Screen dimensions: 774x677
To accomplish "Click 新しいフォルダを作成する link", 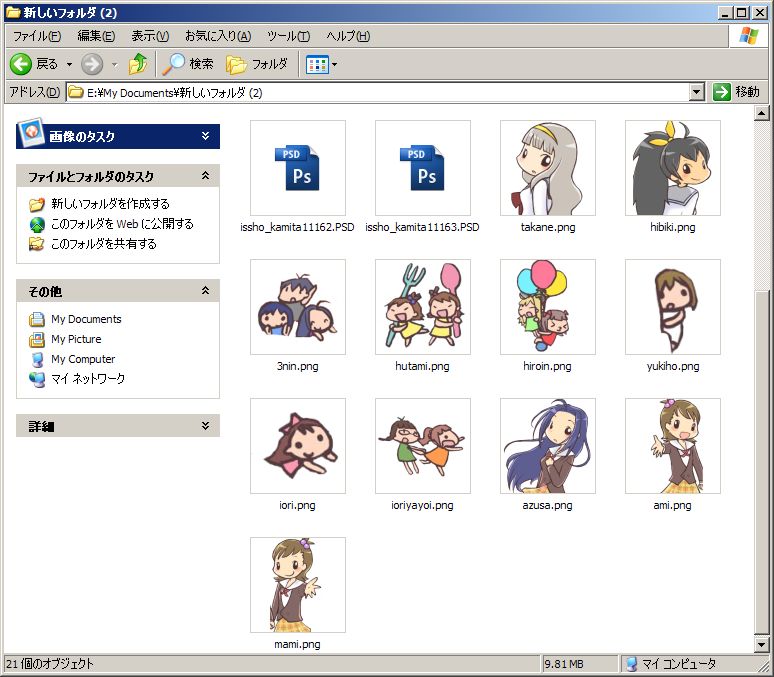I will coord(110,204).
